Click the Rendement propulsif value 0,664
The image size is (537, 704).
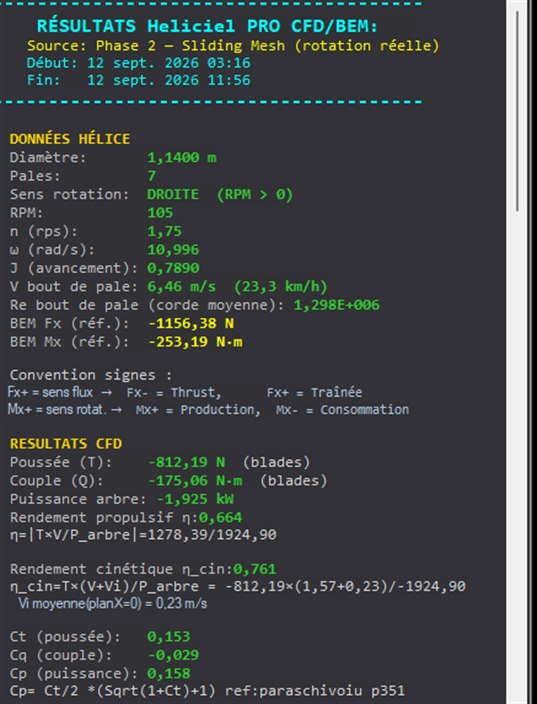tap(220, 517)
